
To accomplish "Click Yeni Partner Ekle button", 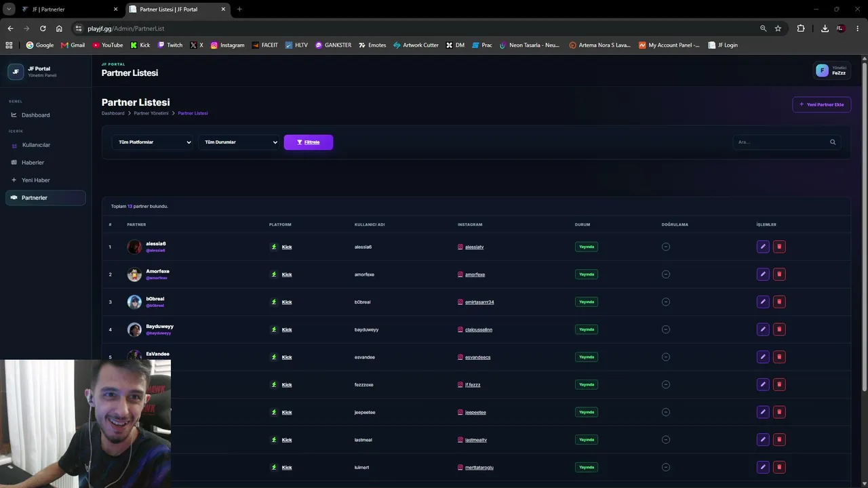I will (821, 104).
